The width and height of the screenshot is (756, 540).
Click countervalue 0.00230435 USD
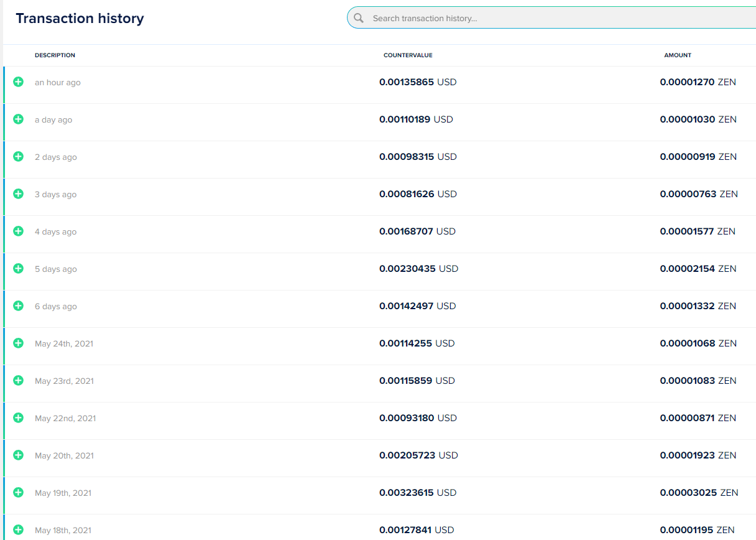pos(418,268)
